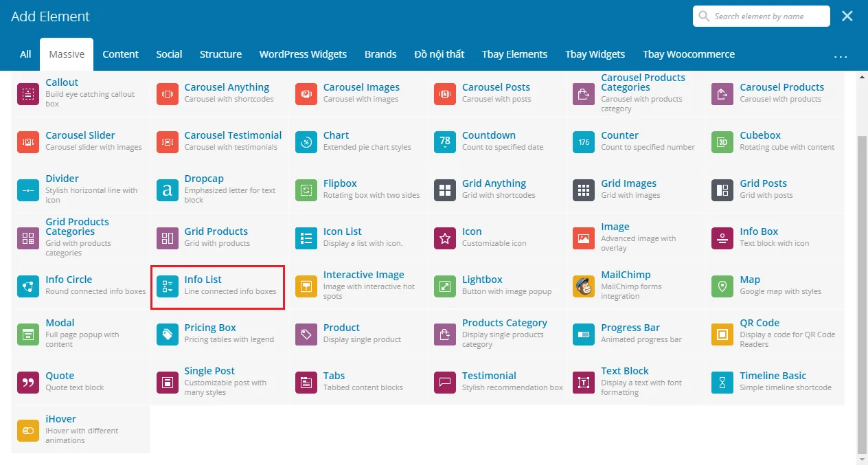Open the Brands tab
Screen dimensions: 868x465
coord(380,54)
